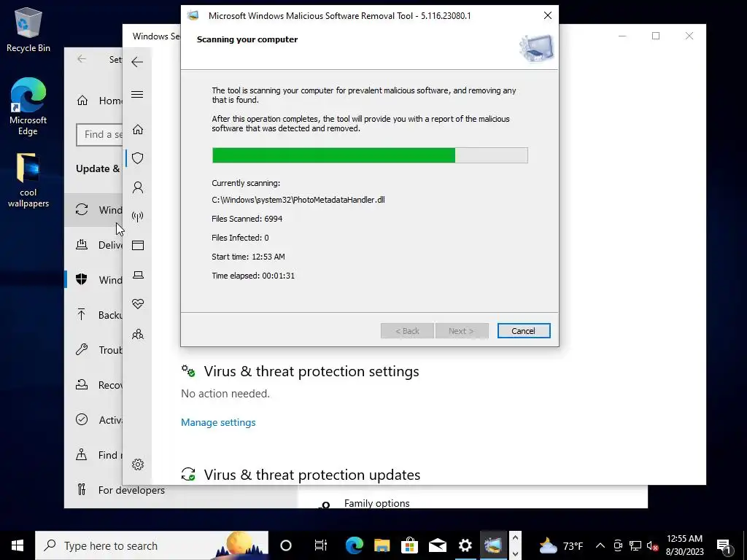
Task: Select Recovery in Settings sidebar
Action: [x=93, y=385]
